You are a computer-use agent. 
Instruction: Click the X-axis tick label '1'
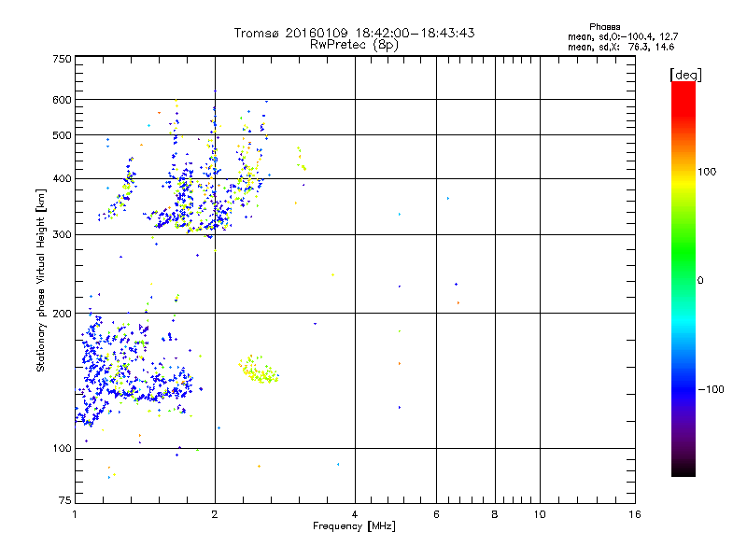pyautogui.click(x=75, y=514)
